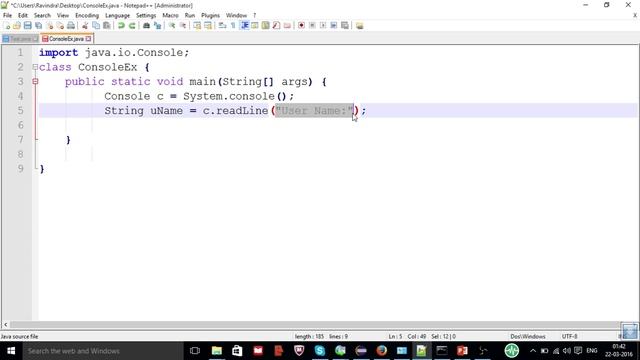Print the document with the Print icon
This screenshot has height=360, width=640.
pyautogui.click(x=71, y=26)
